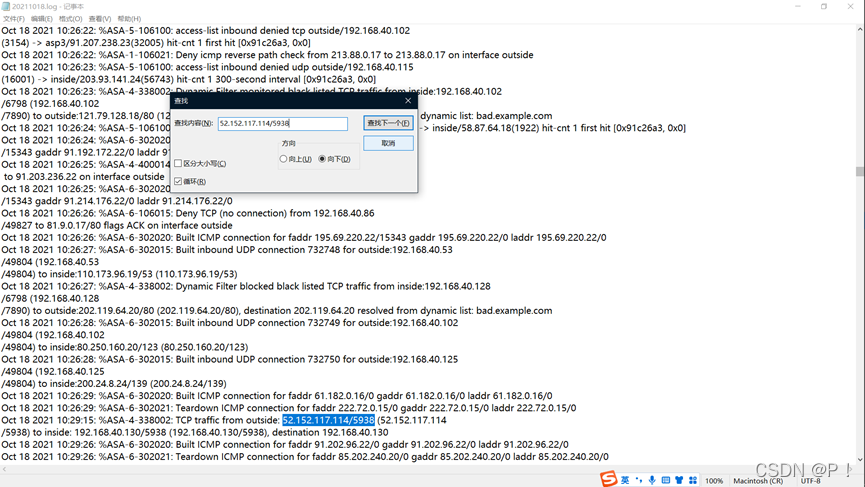Open Edit menu (编辑)

point(42,19)
